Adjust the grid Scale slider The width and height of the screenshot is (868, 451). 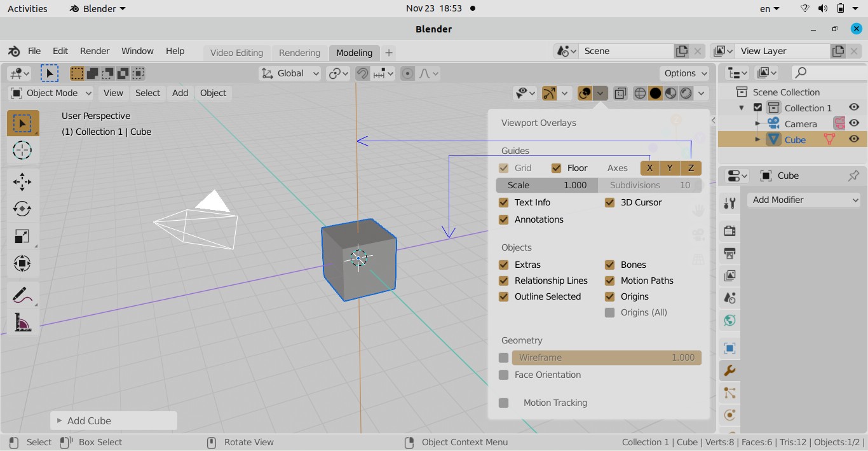(547, 185)
